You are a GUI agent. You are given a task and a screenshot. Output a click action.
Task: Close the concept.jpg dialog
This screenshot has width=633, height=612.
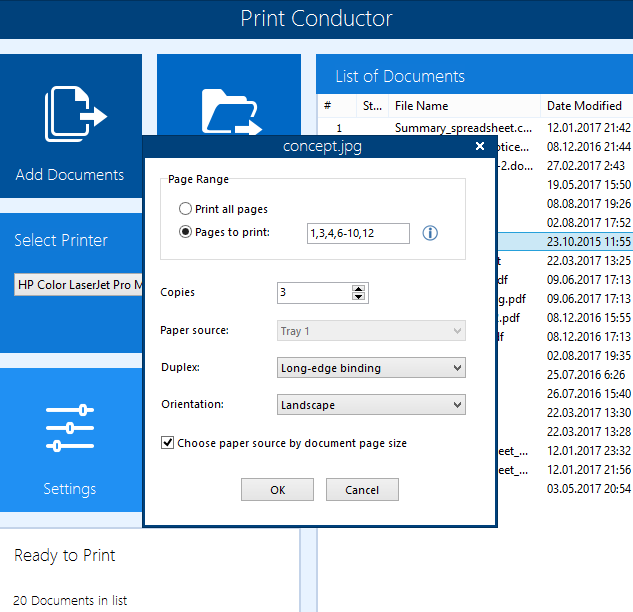(480, 146)
